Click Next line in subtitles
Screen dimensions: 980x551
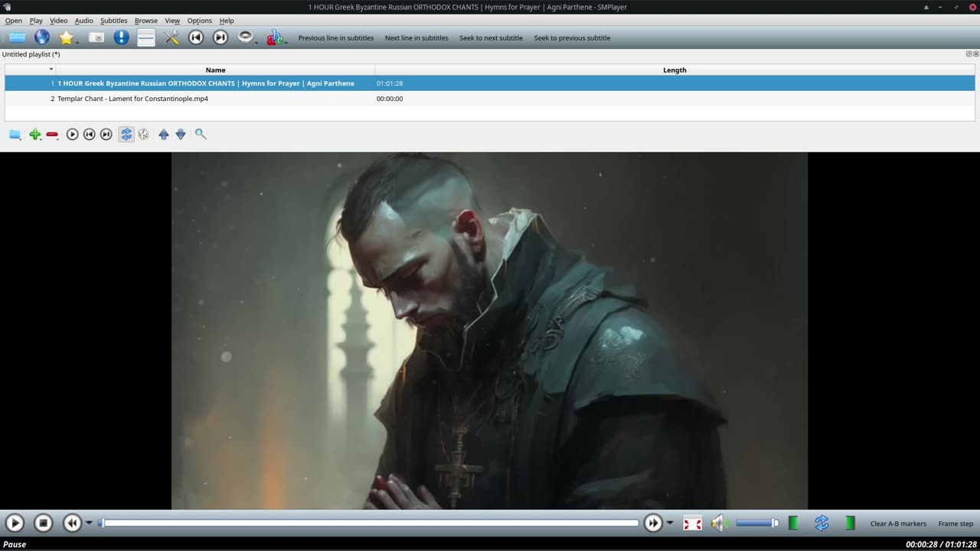(416, 38)
